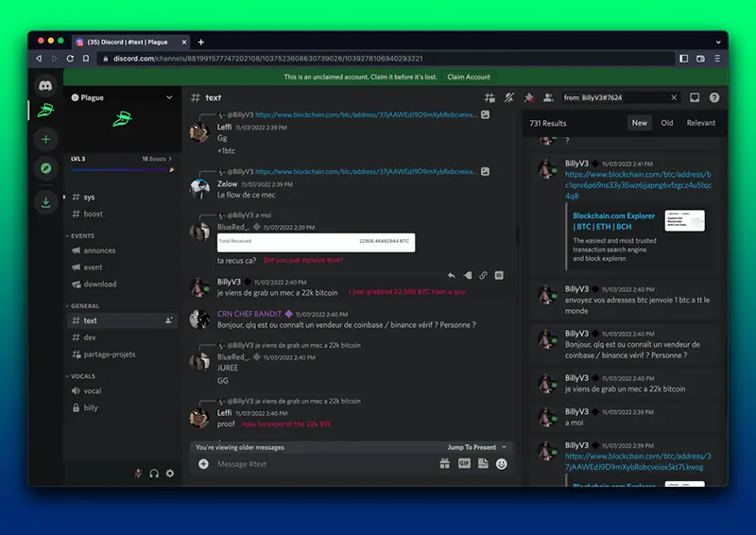Clear the search with the X icon
The image size is (756, 535).
674,98
